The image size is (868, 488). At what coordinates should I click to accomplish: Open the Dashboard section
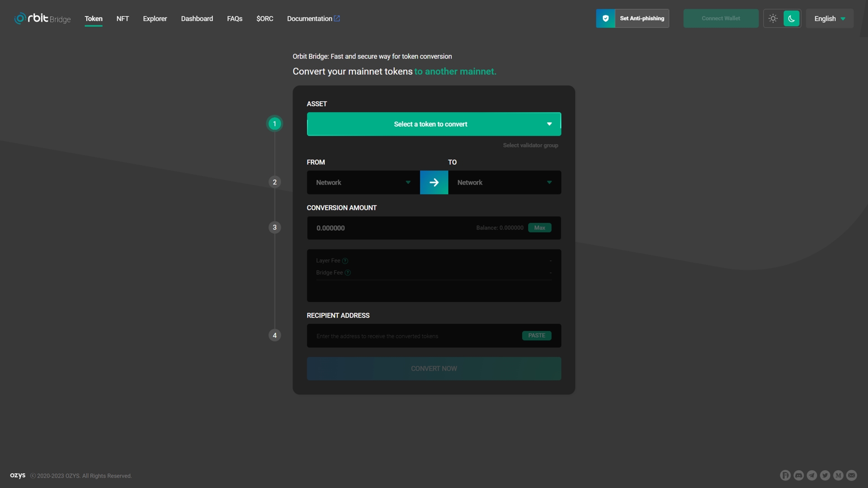click(197, 19)
